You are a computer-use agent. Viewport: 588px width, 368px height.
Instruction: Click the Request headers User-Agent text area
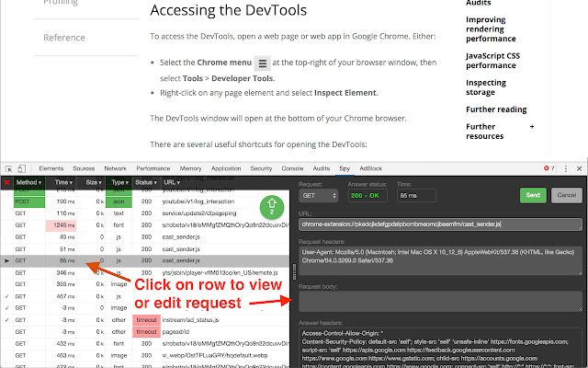tap(440, 260)
